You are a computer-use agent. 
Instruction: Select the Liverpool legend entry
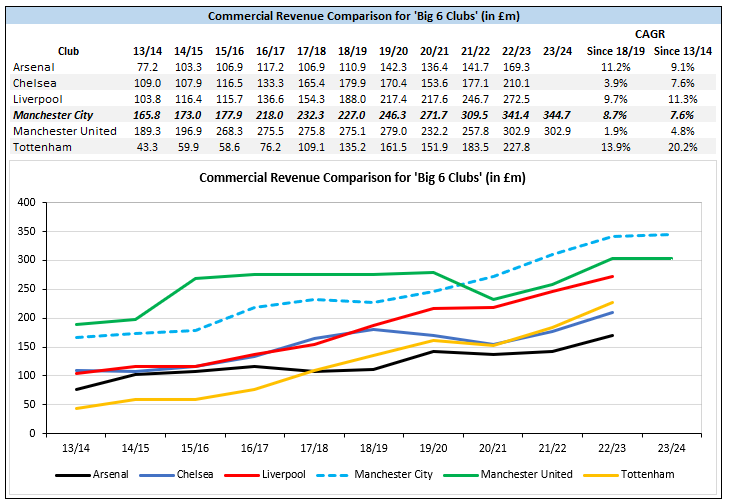tap(265, 474)
